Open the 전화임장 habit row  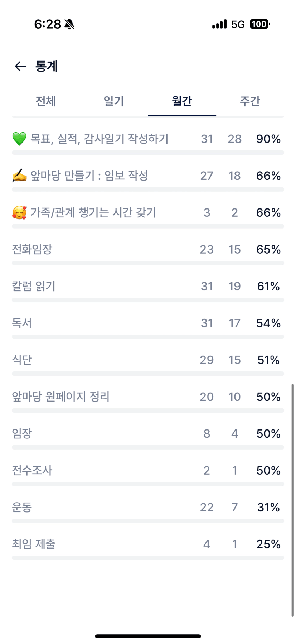click(32, 249)
